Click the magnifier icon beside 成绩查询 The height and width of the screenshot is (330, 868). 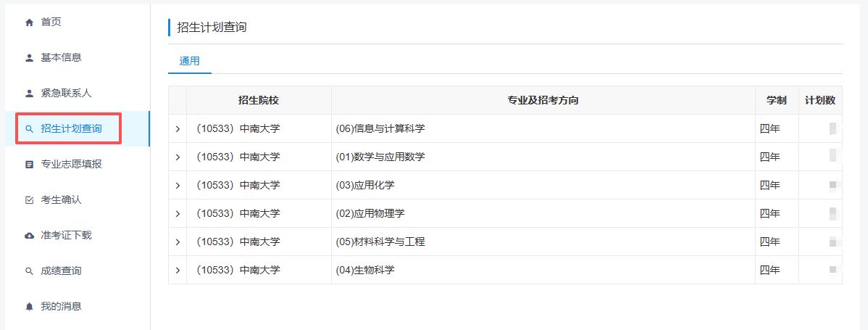click(x=29, y=271)
